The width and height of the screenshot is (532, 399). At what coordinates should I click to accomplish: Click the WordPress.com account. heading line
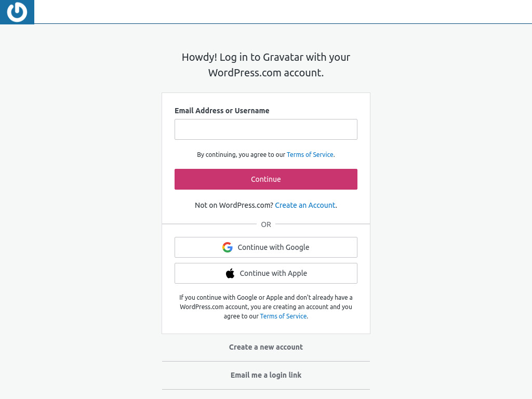[265, 73]
